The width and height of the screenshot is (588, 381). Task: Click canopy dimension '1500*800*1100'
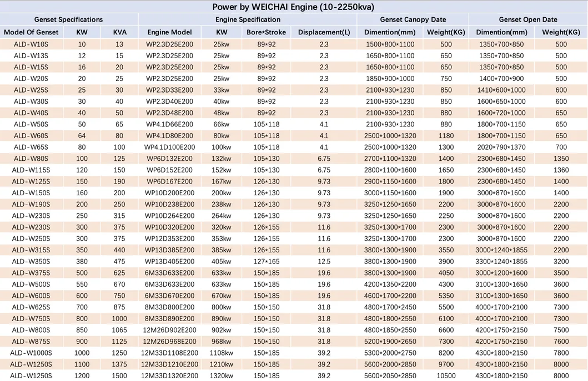tap(390, 44)
